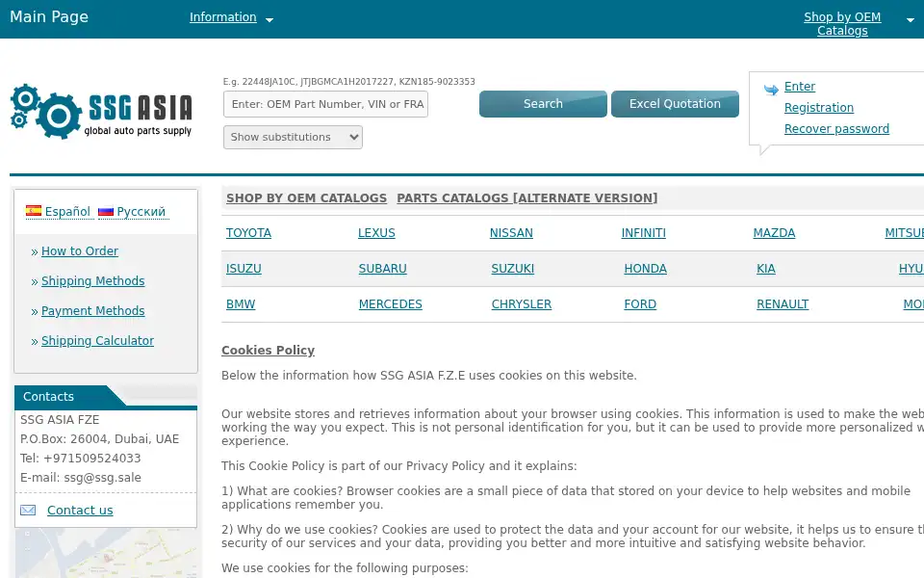Open How to Order page
Viewport: 924px width, 578px height.
point(80,251)
